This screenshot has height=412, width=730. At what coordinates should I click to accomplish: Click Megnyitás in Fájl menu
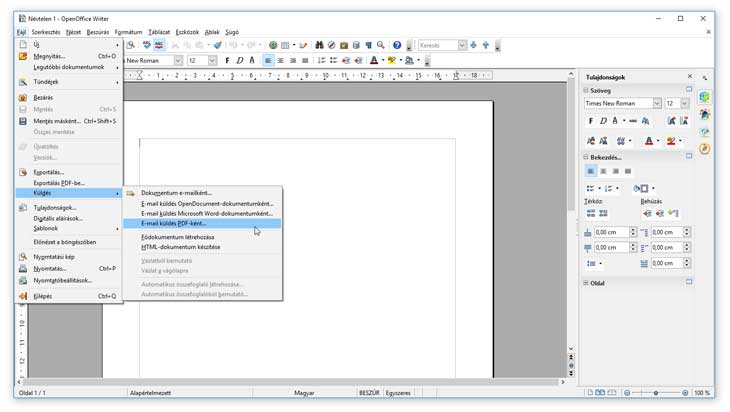coord(69,56)
